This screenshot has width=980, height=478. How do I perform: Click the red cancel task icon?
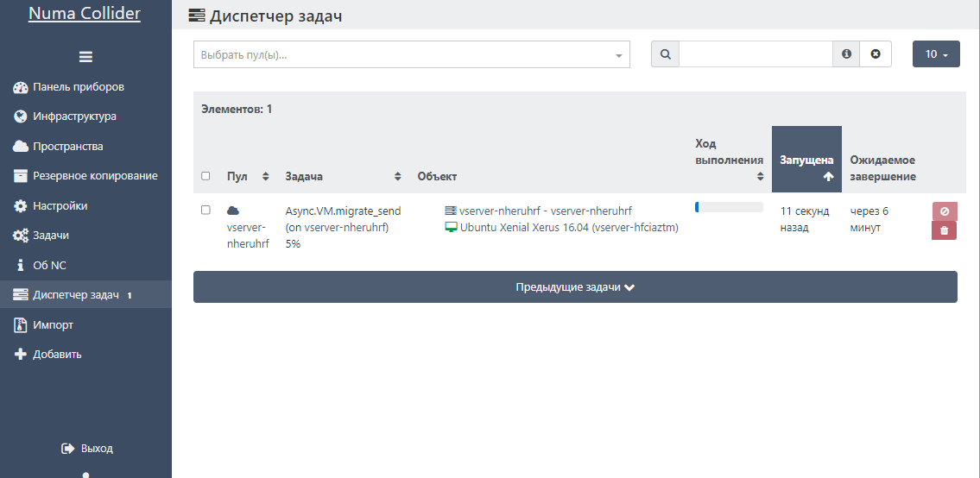[x=944, y=211]
